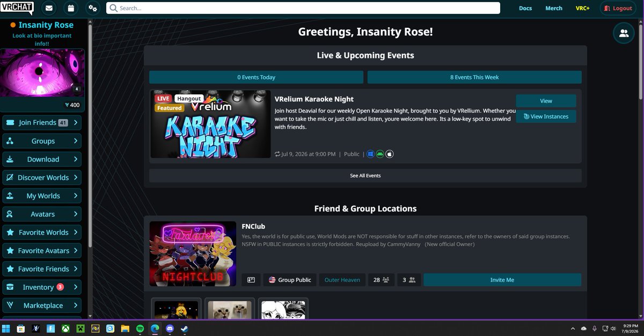
Task: Click the Apple platform icon on event
Action: pos(390,154)
